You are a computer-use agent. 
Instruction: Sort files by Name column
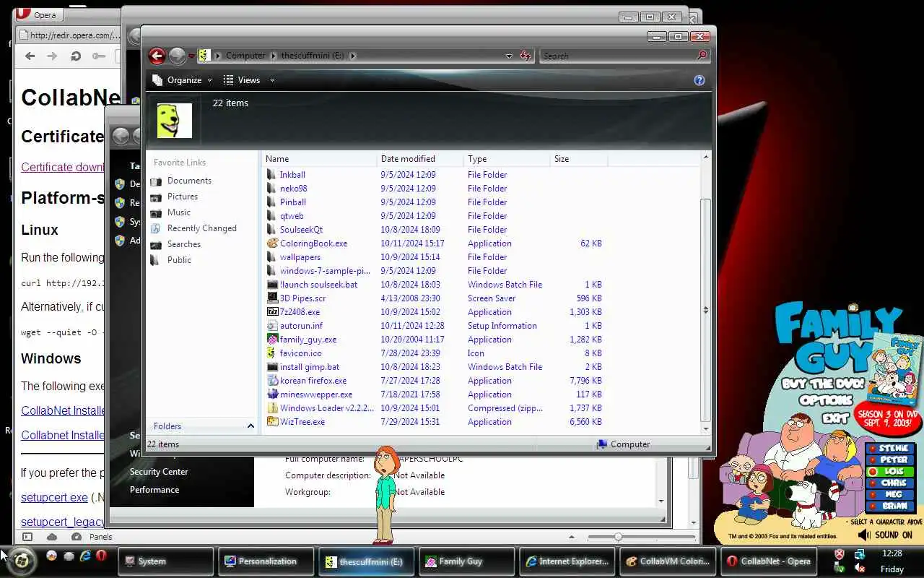tap(320, 159)
